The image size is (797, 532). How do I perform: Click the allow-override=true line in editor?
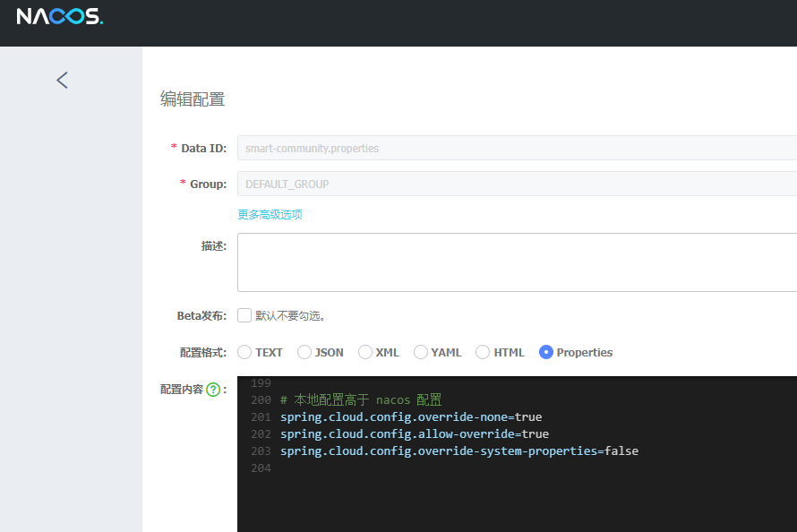(414, 434)
